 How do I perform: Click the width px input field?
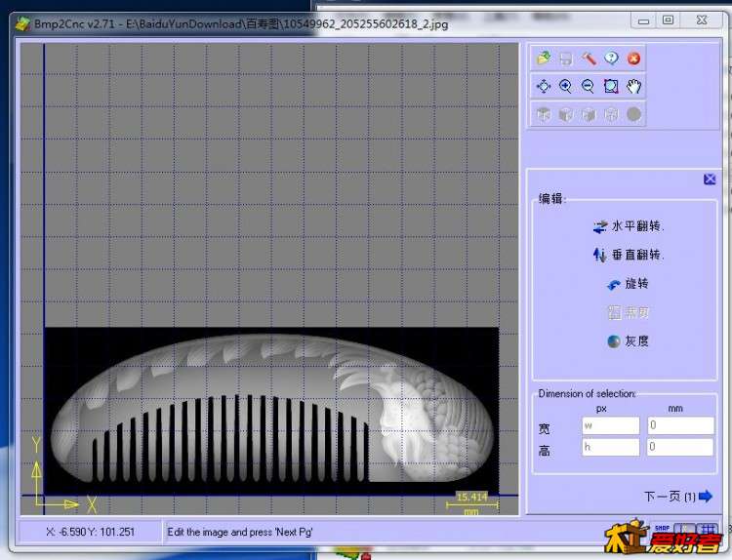click(x=610, y=425)
